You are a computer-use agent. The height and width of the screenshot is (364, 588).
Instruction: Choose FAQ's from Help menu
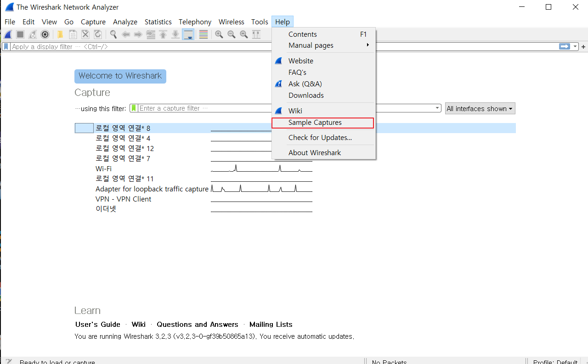coord(324,72)
